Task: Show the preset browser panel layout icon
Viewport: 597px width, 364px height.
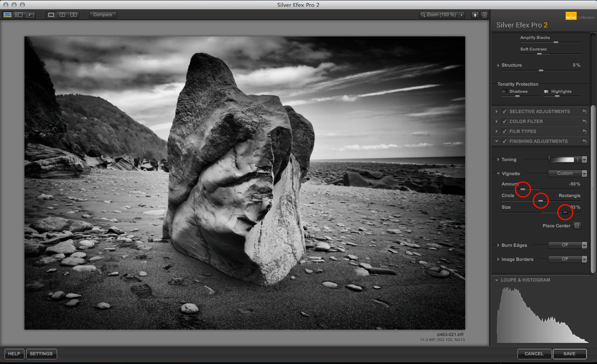Action: point(18,14)
